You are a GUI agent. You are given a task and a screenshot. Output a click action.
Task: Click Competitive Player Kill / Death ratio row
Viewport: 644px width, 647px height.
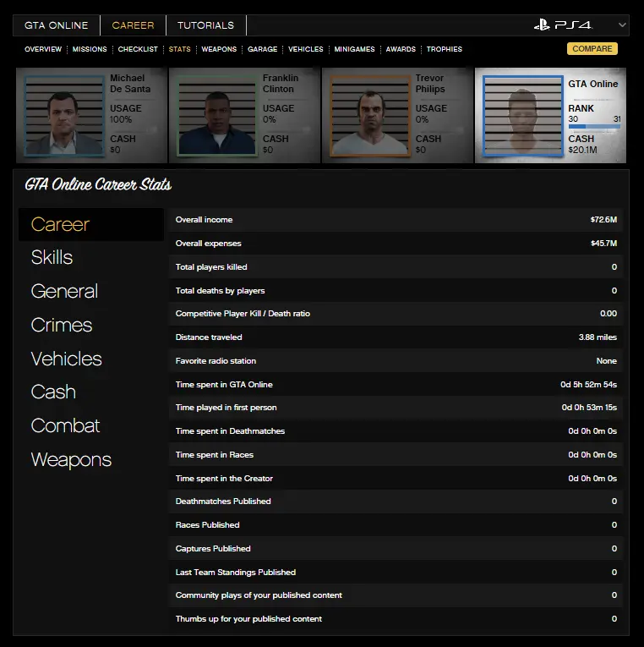(x=396, y=314)
